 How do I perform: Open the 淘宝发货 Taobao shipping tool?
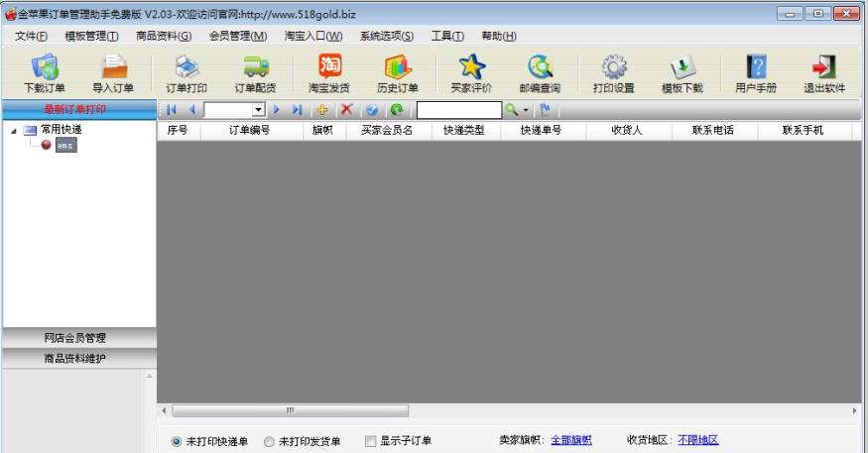pyautogui.click(x=329, y=73)
